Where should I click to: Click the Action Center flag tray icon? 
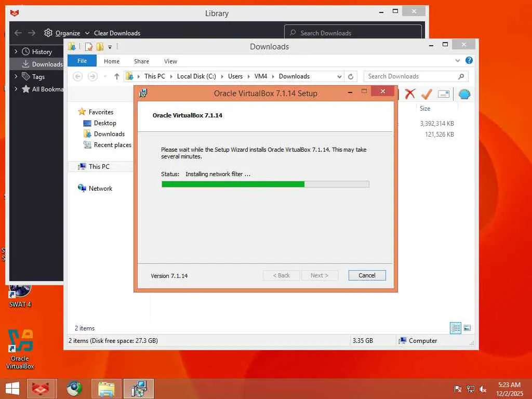click(x=458, y=389)
